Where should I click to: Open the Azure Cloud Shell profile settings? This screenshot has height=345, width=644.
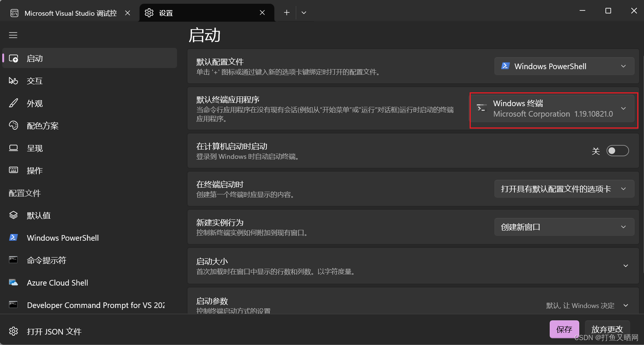click(x=89, y=283)
